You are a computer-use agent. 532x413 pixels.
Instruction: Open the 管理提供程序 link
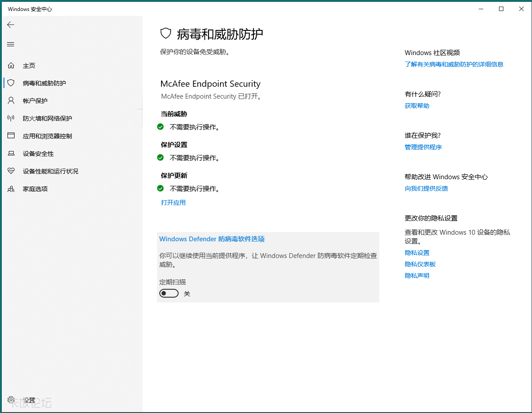pos(423,147)
